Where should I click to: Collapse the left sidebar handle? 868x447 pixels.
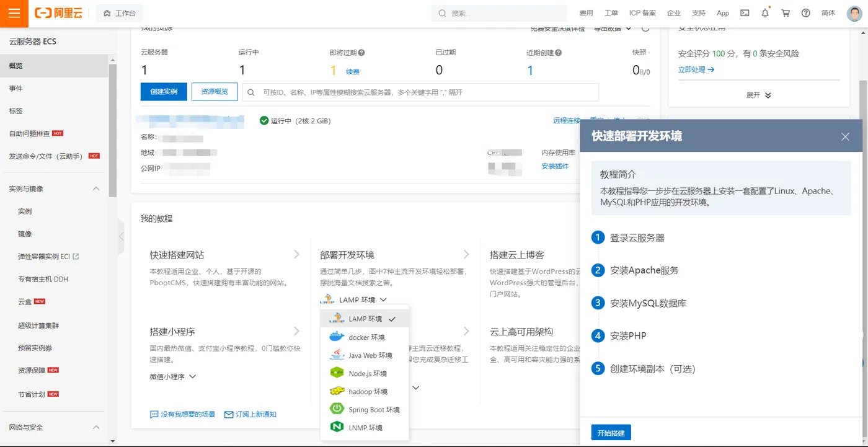tap(121, 236)
